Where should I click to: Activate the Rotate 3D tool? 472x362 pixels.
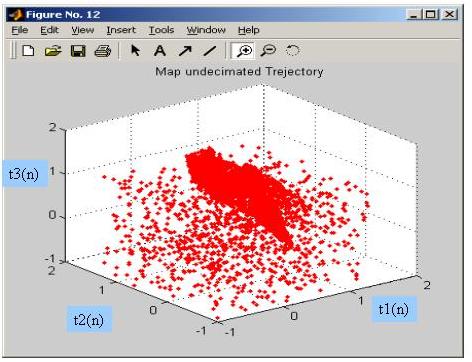pyautogui.click(x=293, y=51)
